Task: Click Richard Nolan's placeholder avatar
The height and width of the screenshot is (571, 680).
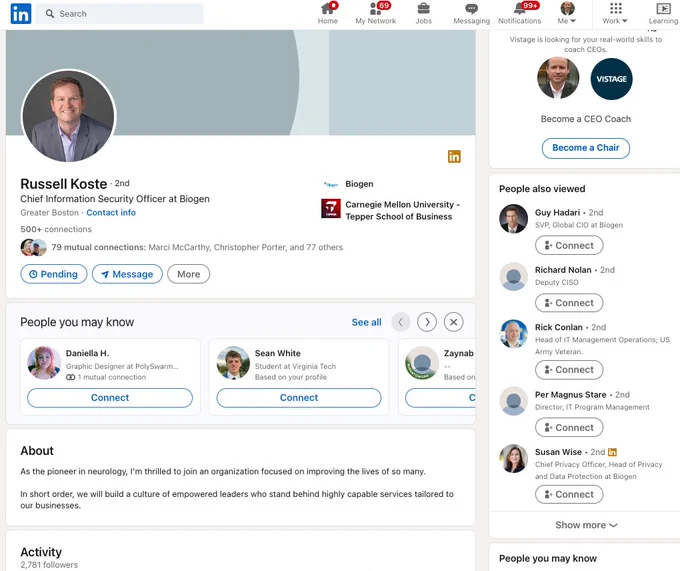Action: [x=513, y=277]
